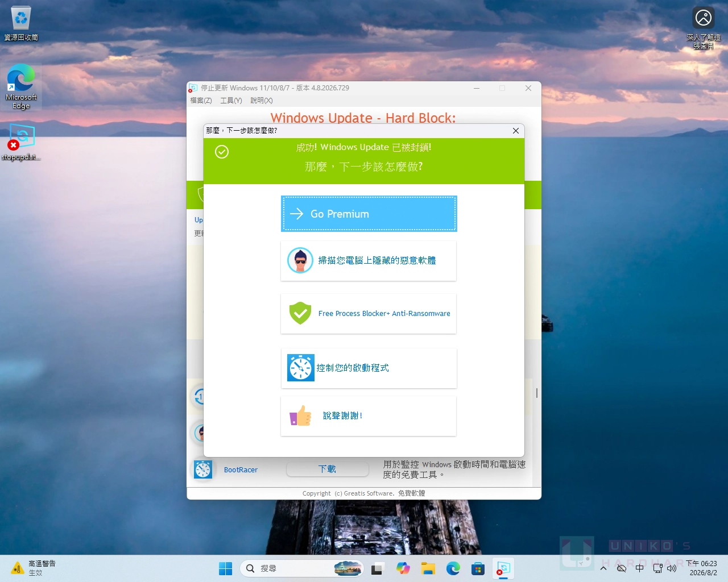Click the Go Premium arrow icon
Screen dimensions: 728x582
(x=297, y=214)
